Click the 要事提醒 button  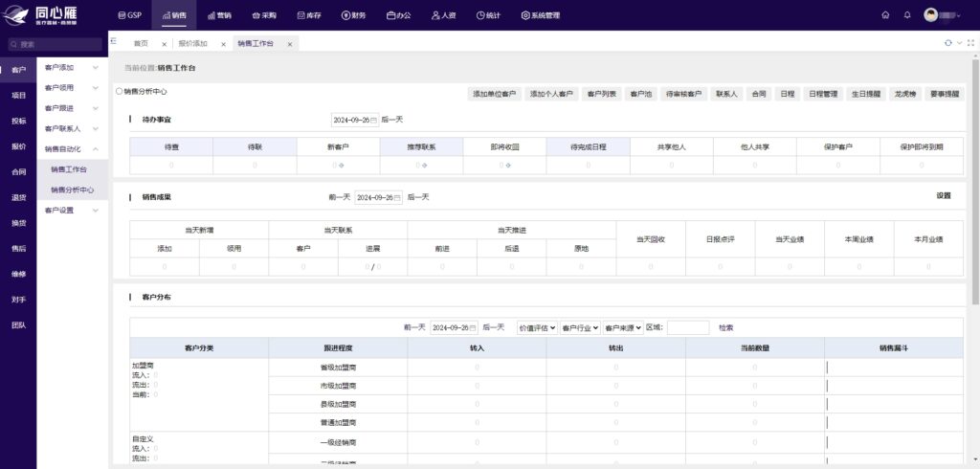[x=944, y=94]
